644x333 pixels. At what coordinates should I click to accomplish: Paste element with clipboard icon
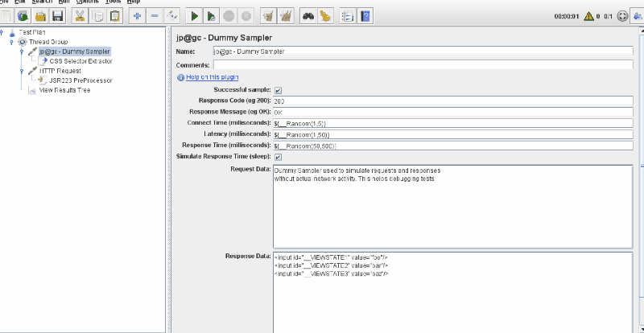(115, 16)
